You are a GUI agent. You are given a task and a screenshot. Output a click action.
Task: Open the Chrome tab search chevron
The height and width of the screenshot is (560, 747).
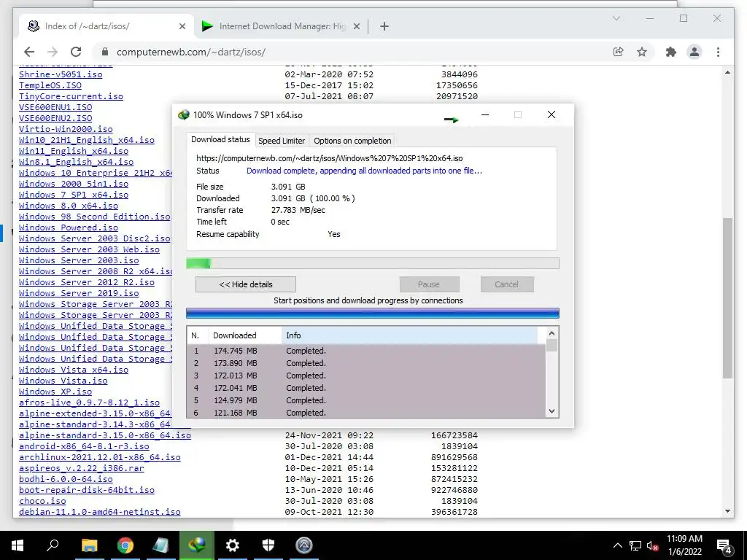tap(616, 18)
